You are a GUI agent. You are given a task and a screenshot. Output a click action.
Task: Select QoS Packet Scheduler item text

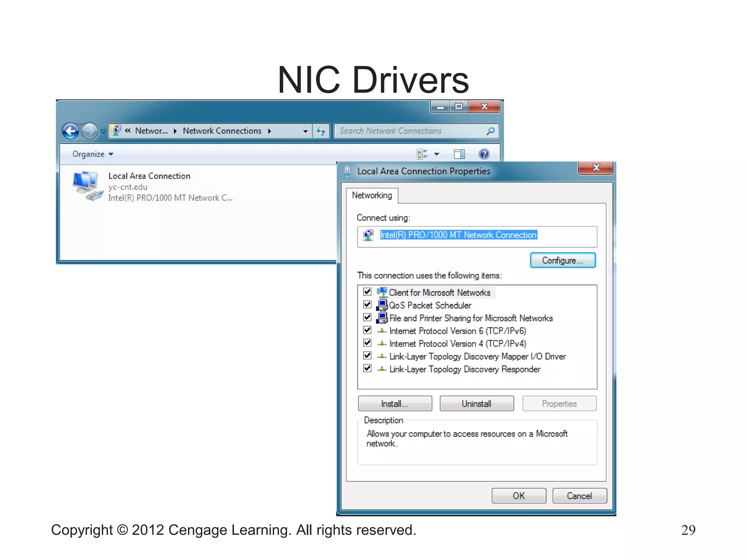[430, 306]
